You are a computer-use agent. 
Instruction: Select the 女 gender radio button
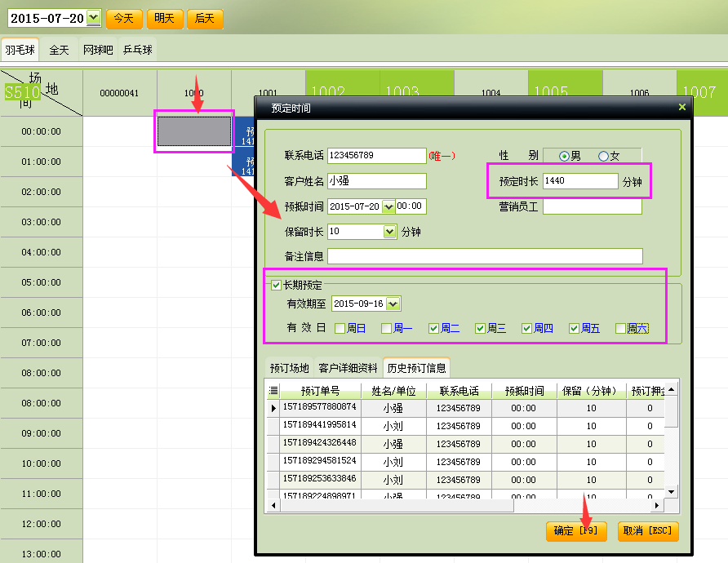coord(603,157)
